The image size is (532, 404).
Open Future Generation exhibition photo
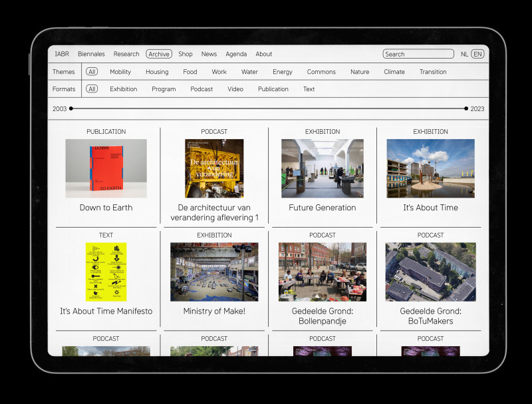click(x=323, y=168)
